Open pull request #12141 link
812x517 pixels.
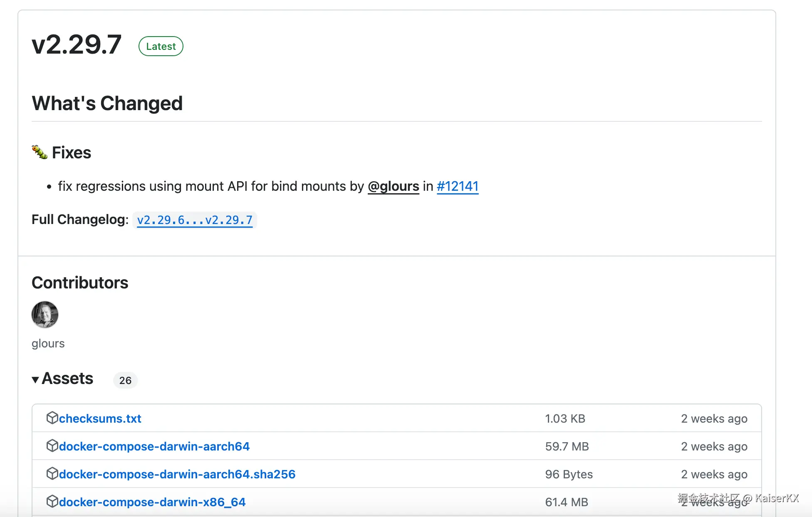(458, 186)
